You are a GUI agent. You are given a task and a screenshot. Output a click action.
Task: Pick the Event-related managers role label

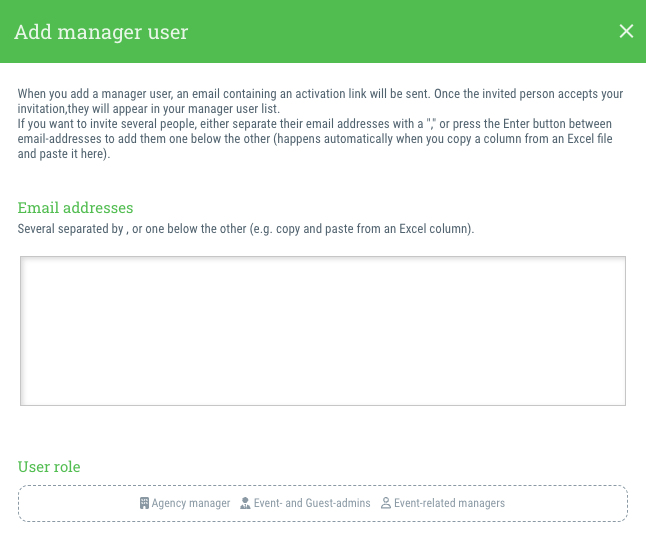tap(449, 503)
